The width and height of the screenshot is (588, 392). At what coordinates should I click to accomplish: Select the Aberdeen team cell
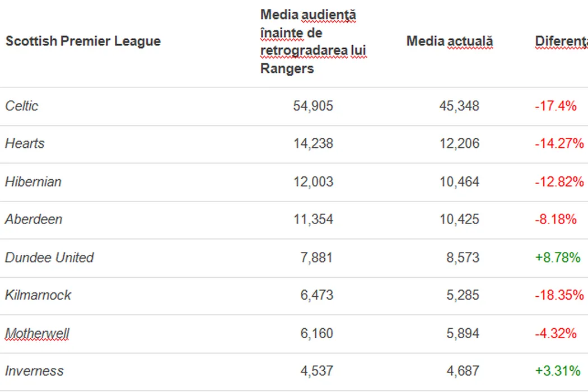[34, 219]
